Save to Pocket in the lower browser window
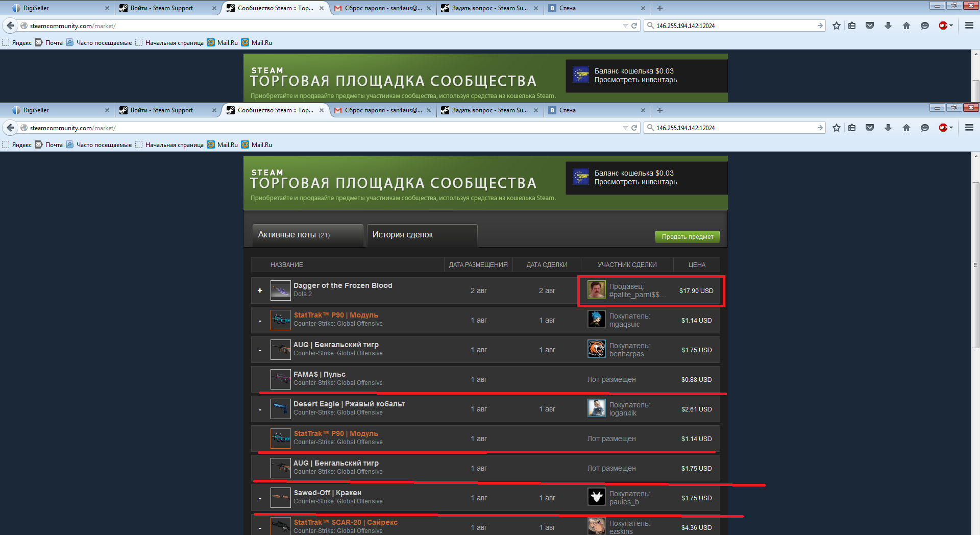The width and height of the screenshot is (980, 535). click(x=870, y=128)
